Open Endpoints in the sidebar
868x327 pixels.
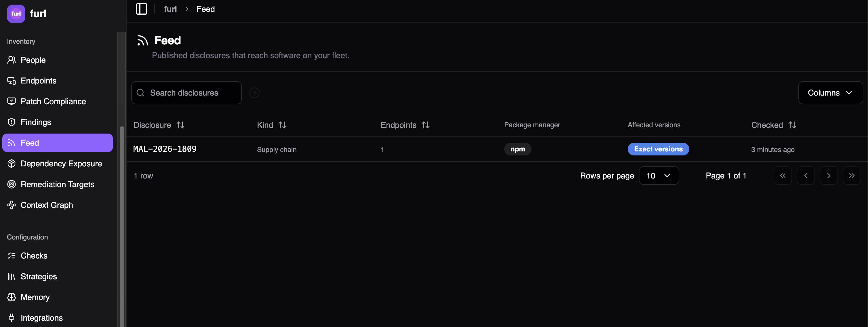click(x=57, y=81)
